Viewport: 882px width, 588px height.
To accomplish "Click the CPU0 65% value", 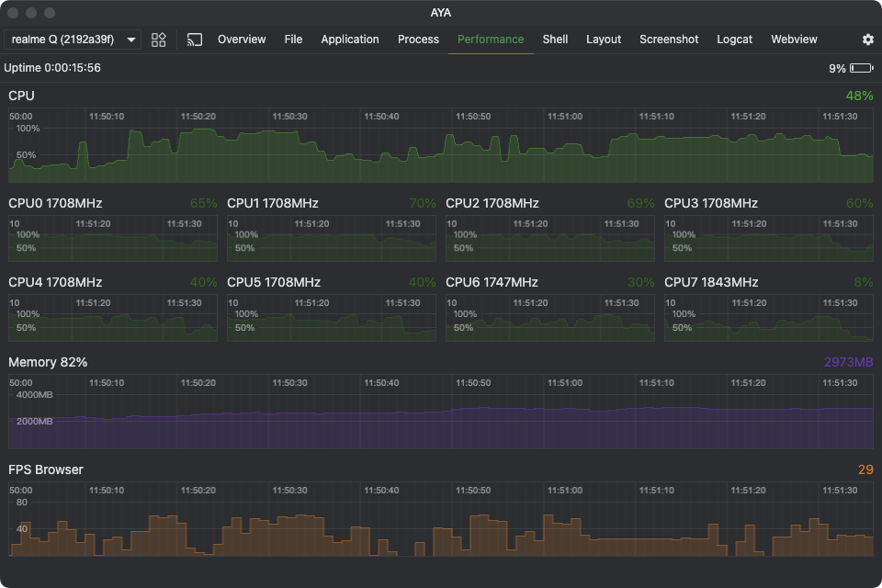I will pyautogui.click(x=204, y=203).
